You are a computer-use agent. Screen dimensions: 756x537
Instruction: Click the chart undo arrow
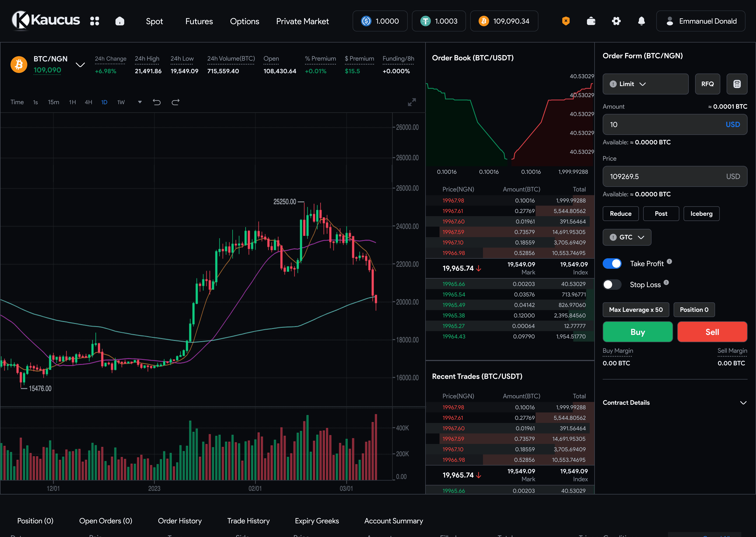point(157,102)
